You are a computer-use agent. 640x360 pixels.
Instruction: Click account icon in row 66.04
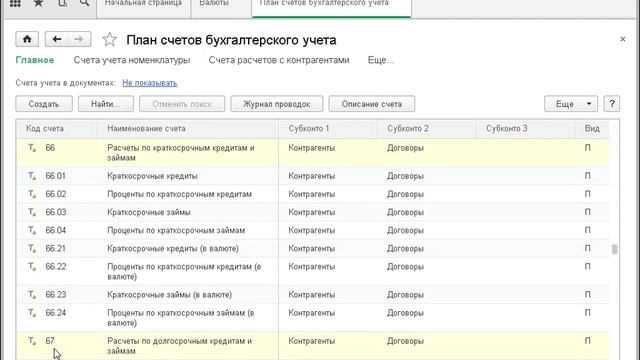tap(32, 230)
